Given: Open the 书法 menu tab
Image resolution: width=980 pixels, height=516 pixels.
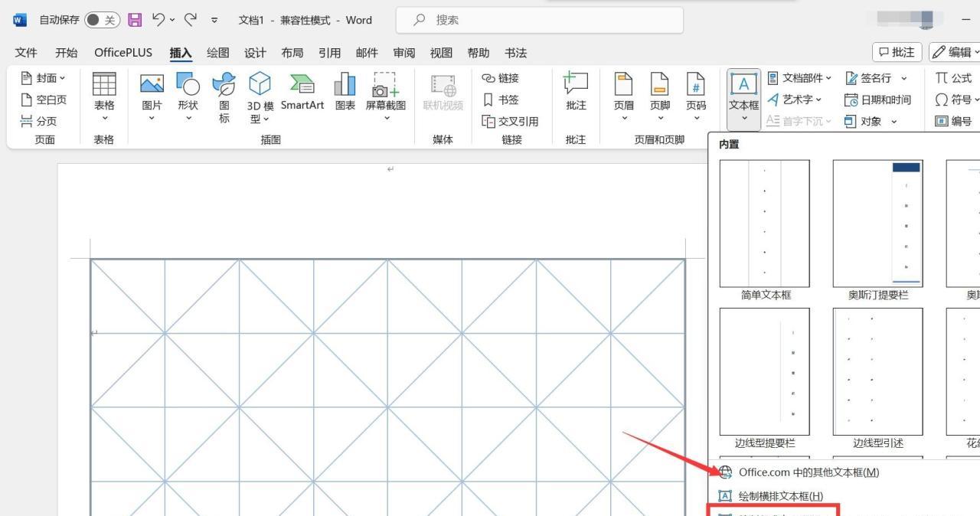Looking at the screenshot, I should (x=515, y=52).
